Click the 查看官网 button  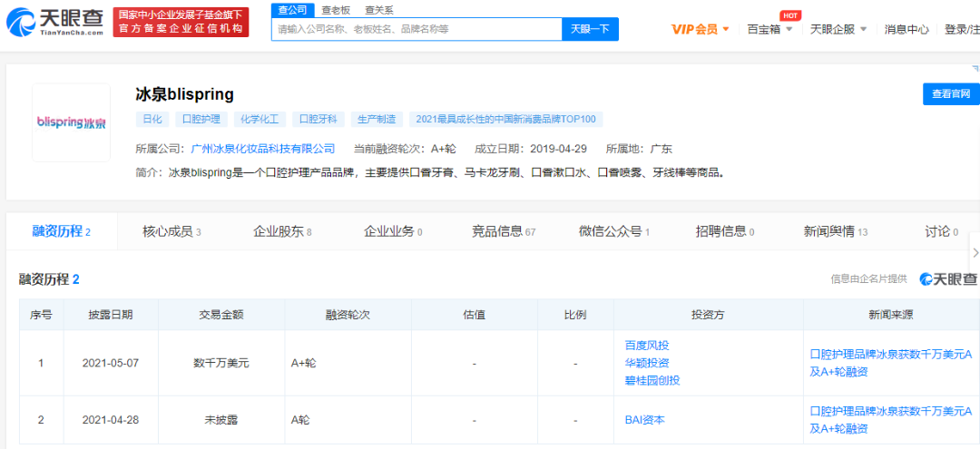951,93
